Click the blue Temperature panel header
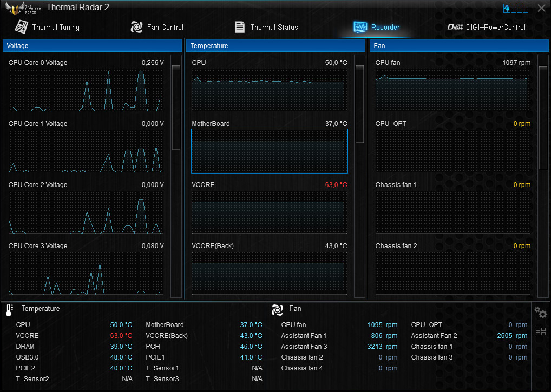This screenshot has height=392, width=551. 275,45
